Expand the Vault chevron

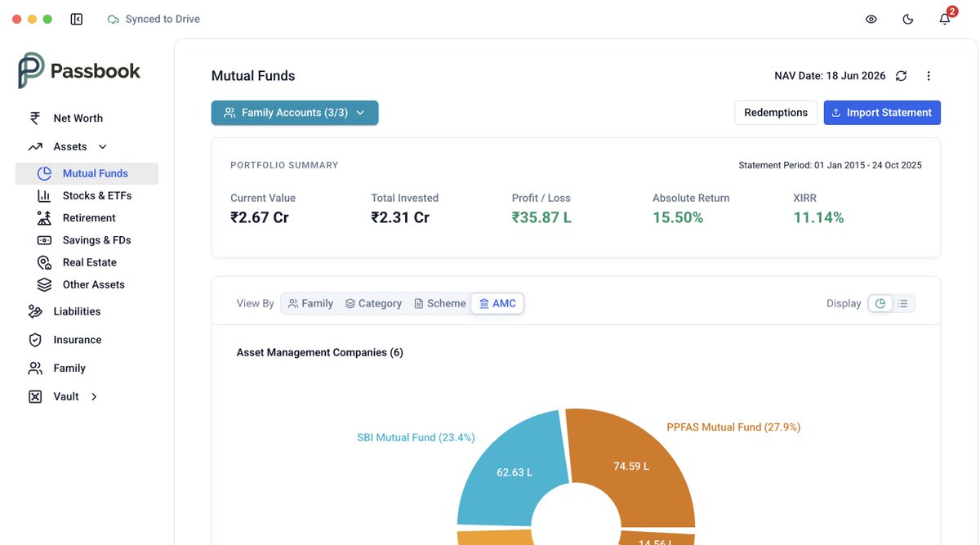(x=94, y=397)
